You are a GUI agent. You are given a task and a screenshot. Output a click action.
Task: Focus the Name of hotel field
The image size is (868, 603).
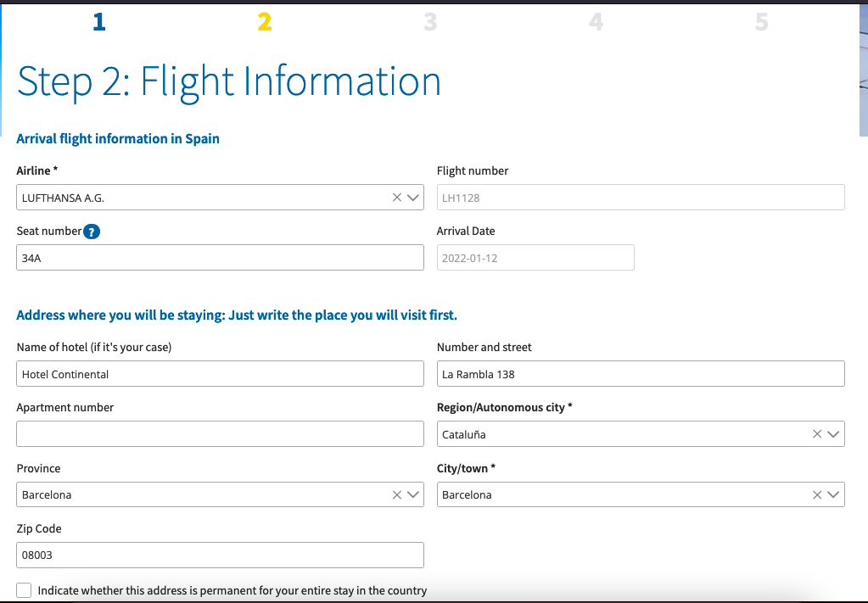pos(220,374)
